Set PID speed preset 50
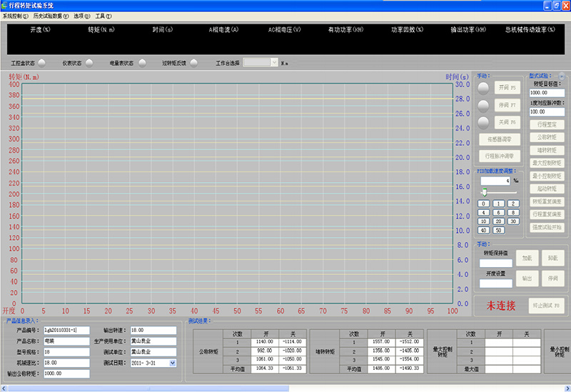Image resolution: width=571 pixels, height=392 pixels. click(x=498, y=230)
